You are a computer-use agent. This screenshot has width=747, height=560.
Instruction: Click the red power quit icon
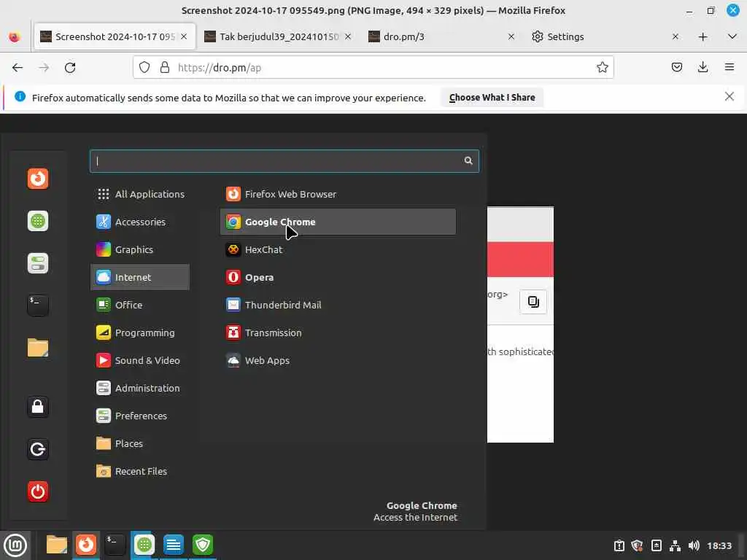click(38, 491)
